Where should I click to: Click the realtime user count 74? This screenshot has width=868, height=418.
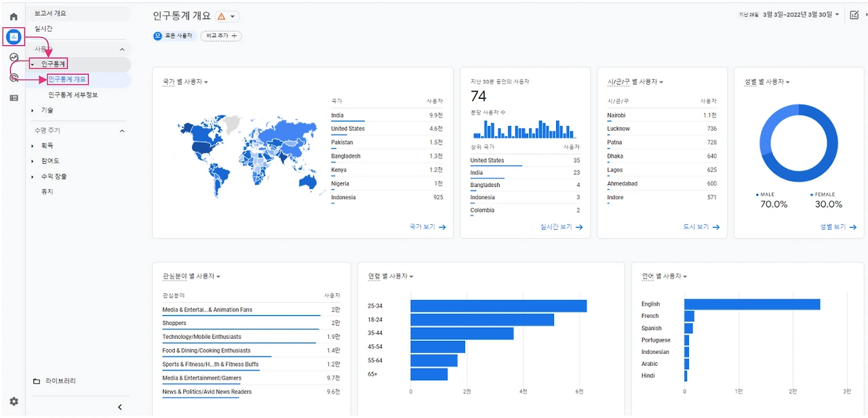pyautogui.click(x=479, y=97)
